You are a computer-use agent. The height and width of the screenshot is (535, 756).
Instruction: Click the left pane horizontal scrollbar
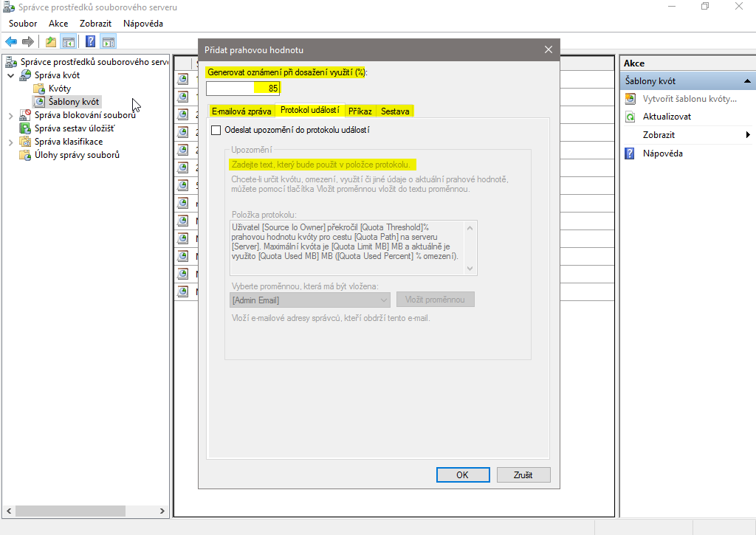coord(74,511)
